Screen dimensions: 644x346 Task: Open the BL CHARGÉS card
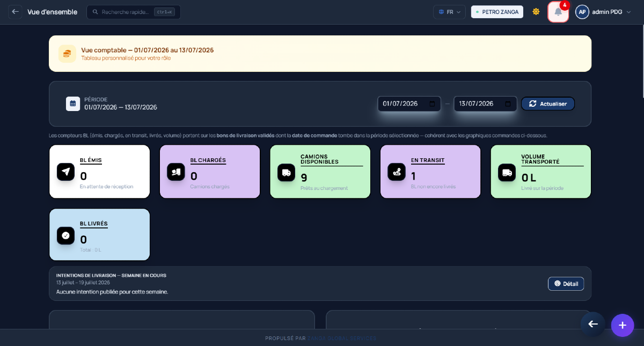[210, 172]
